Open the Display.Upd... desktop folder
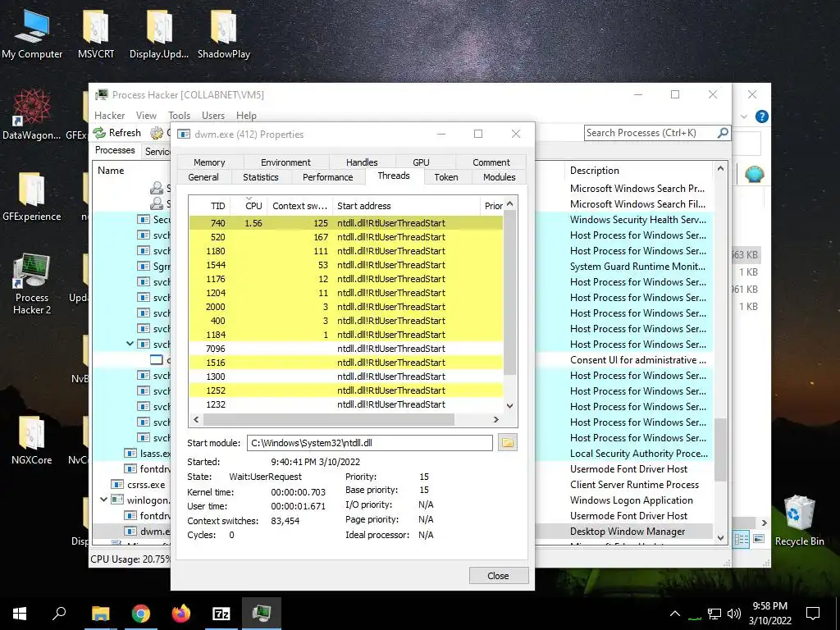840x630 pixels. 159,33
